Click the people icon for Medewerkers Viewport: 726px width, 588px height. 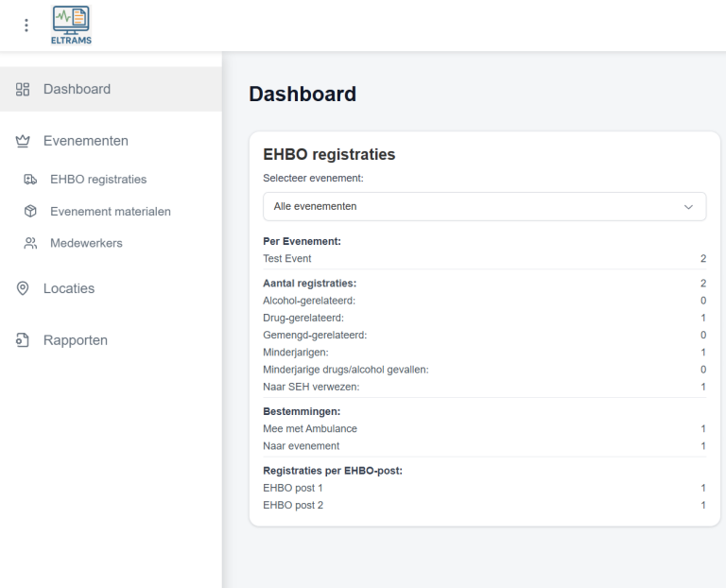point(30,244)
